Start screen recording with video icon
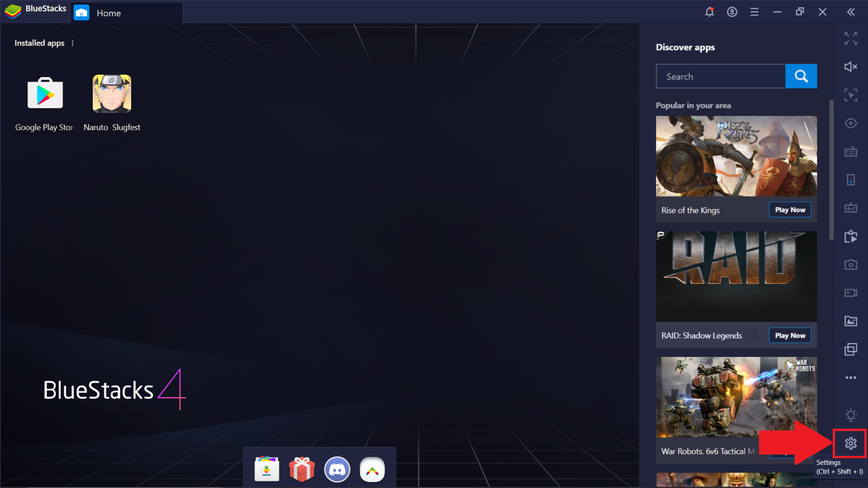The width and height of the screenshot is (868, 488). pyautogui.click(x=851, y=293)
